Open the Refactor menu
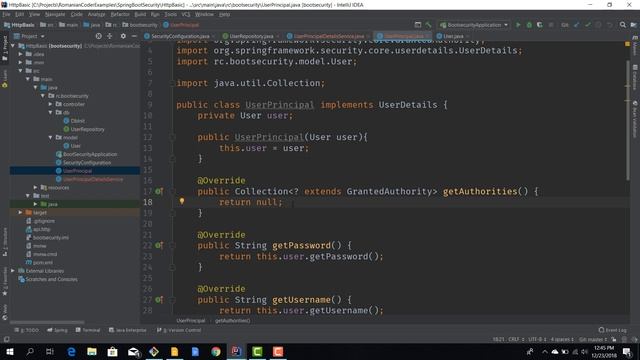640x360 pixels. (x=120, y=14)
